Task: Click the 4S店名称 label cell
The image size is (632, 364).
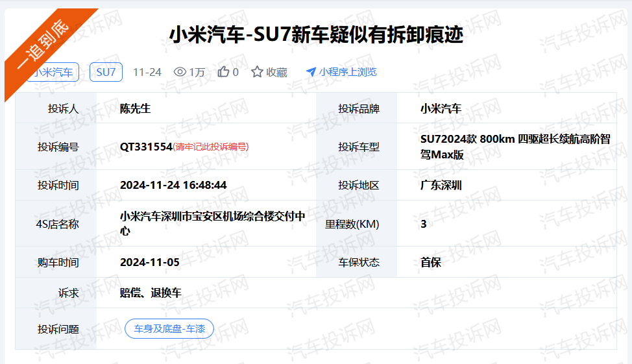Action: pos(56,223)
